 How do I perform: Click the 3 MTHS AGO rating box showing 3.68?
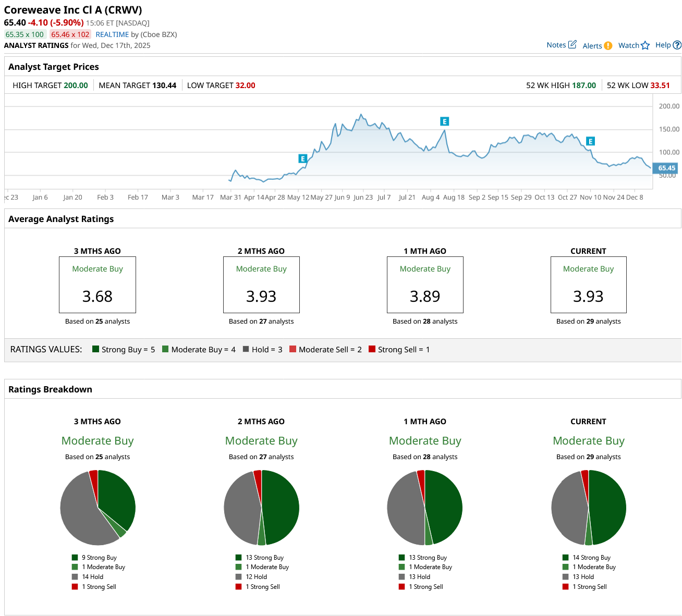tap(98, 285)
